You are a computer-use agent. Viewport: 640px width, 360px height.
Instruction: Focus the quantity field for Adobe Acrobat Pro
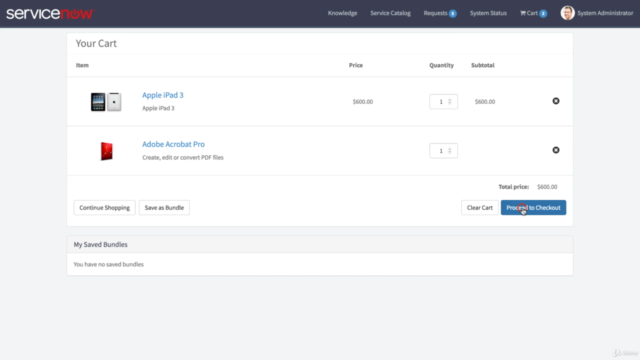443,151
